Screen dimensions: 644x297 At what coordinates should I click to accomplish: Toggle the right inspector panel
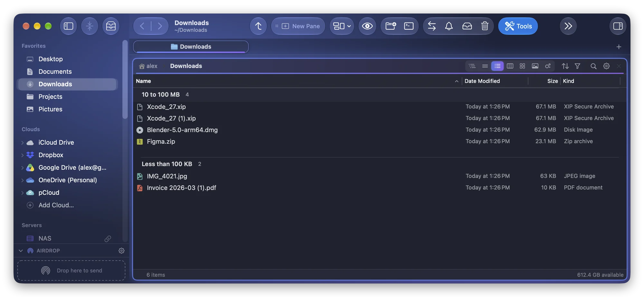click(618, 26)
